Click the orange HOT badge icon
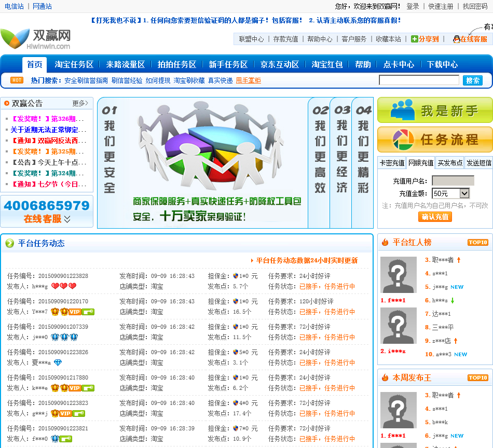Viewport: 493px width, 448px height. pos(17,80)
